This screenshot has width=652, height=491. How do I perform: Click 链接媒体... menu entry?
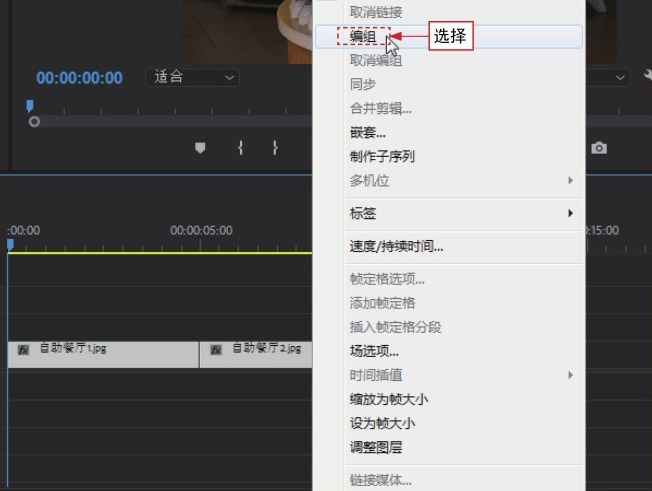click(x=449, y=480)
